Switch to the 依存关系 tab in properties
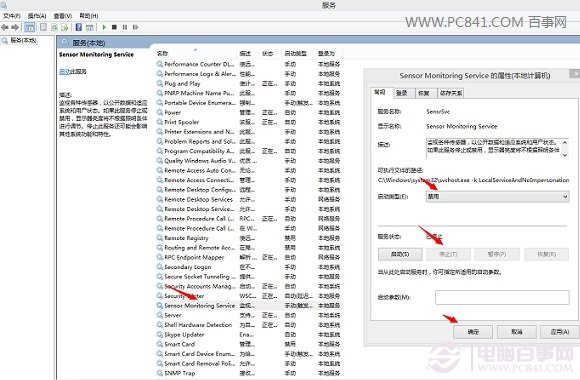The image size is (580, 380). point(451,93)
